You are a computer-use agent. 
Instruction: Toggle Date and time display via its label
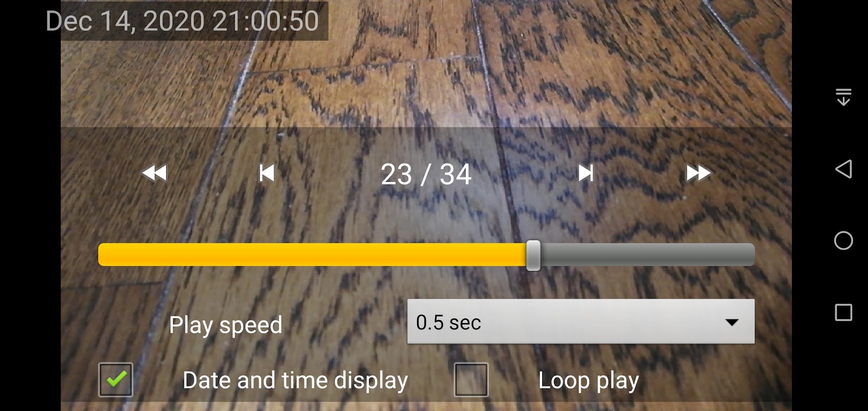[x=296, y=381]
